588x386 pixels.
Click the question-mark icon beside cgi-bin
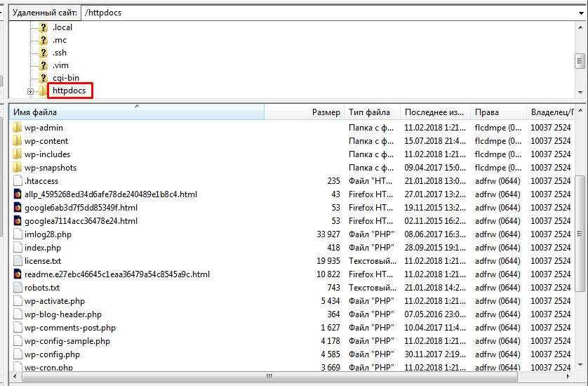[x=44, y=78]
